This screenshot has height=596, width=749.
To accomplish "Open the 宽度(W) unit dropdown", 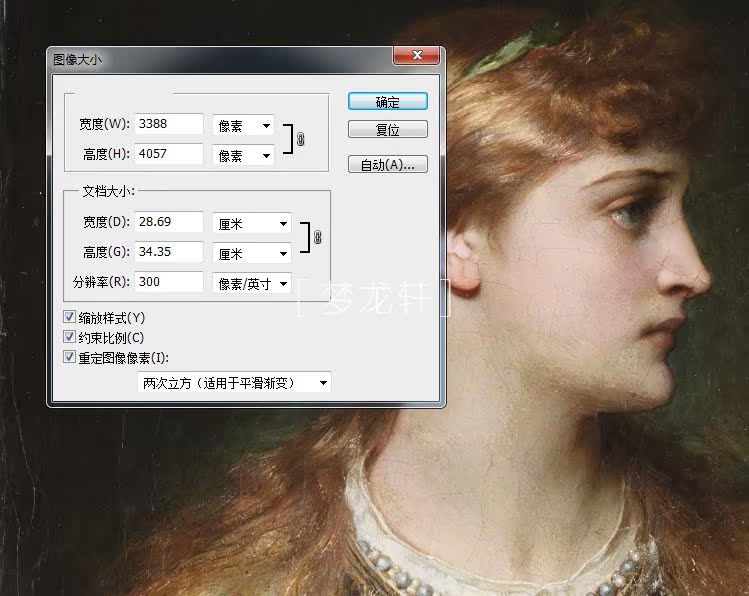I will [x=243, y=126].
